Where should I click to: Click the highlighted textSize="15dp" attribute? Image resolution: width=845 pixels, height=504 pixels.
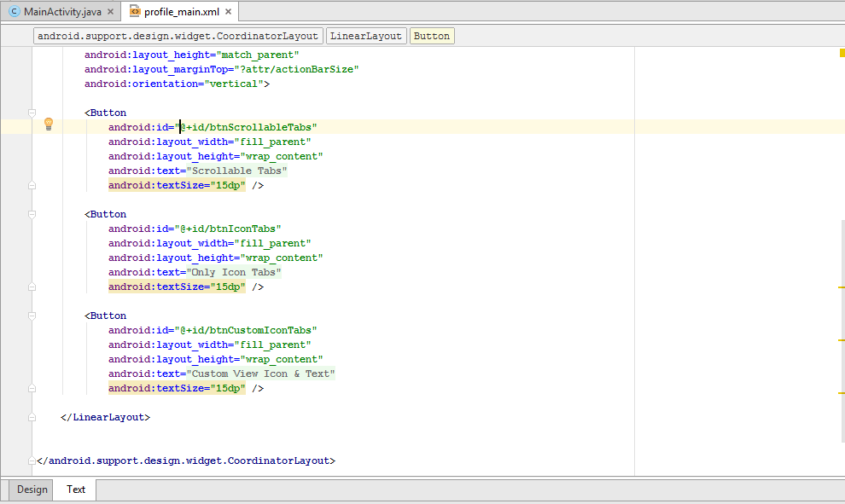(177, 185)
